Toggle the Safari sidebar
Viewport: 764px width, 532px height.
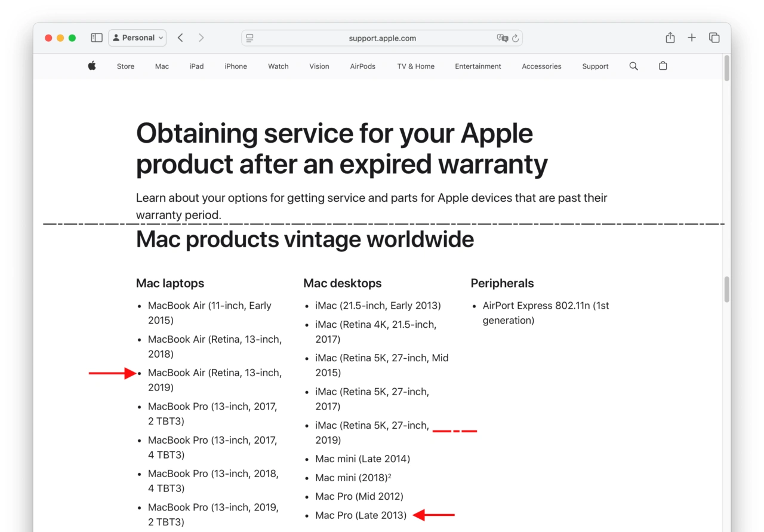point(96,37)
